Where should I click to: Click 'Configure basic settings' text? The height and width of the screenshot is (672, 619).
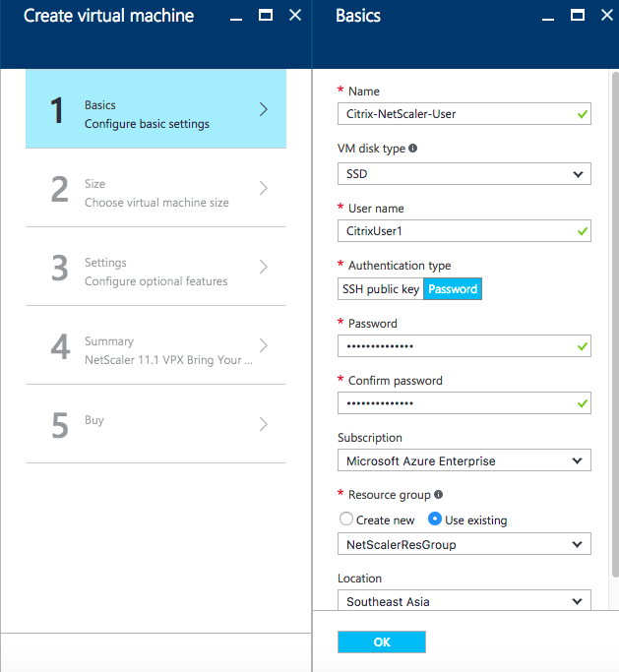(x=147, y=124)
